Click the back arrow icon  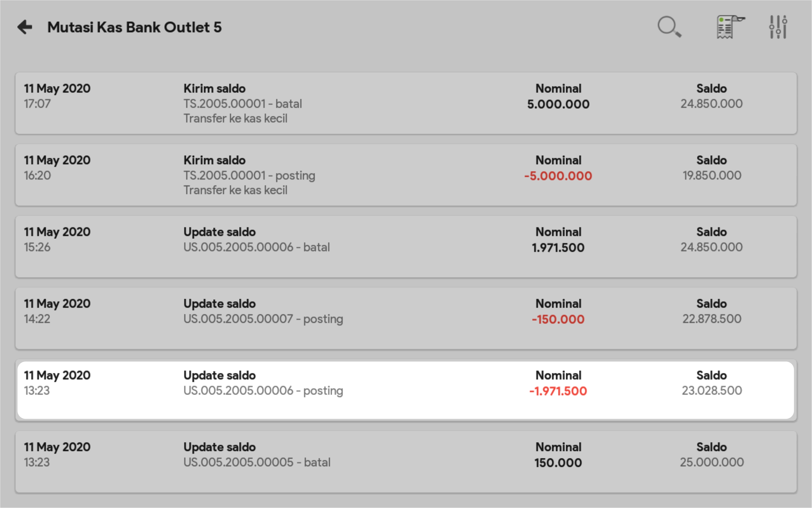click(x=25, y=27)
